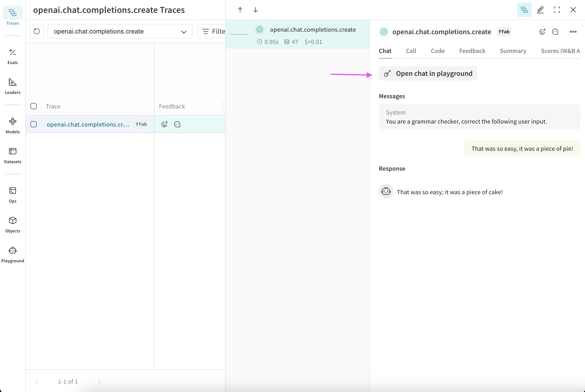This screenshot has height=392, width=585.
Task: Open Models in the sidebar
Action: click(x=12, y=126)
